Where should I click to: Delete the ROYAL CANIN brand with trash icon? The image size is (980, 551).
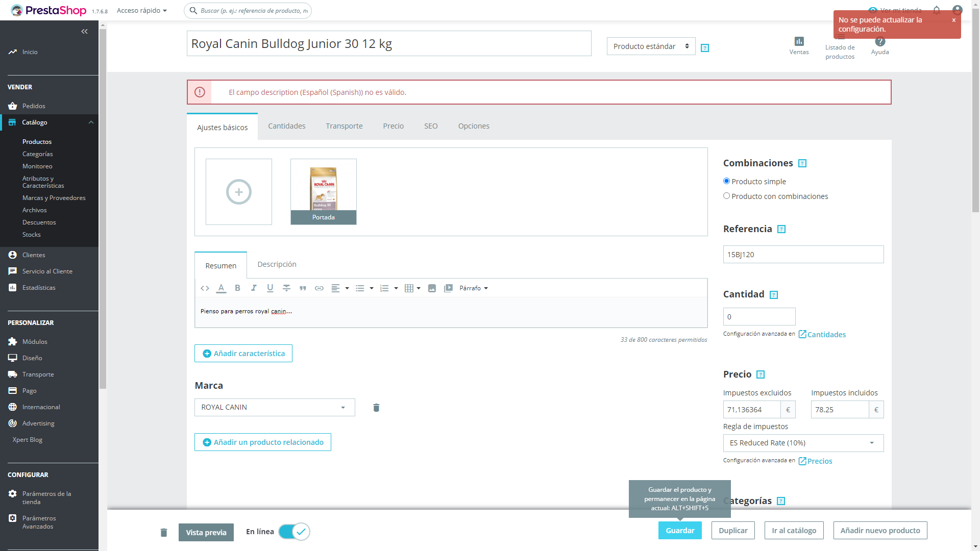[x=376, y=408]
